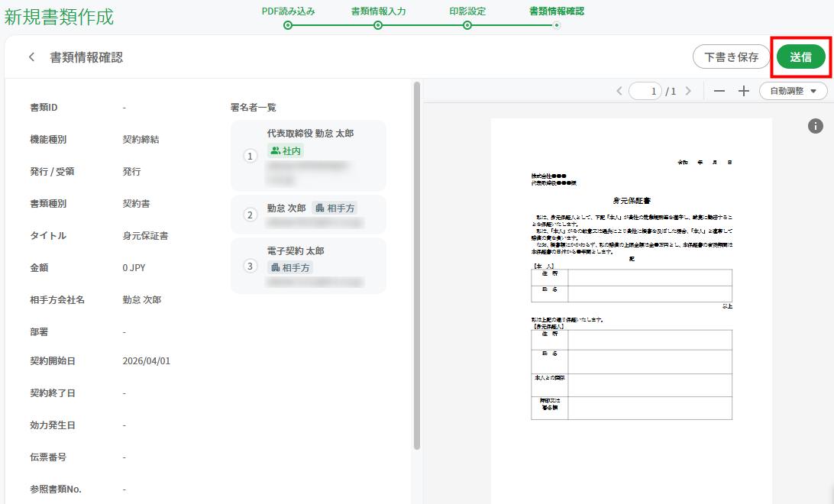Click the 相手方会社名 value 勤怠 次郎
Screen dimensions: 834x504
142,300
